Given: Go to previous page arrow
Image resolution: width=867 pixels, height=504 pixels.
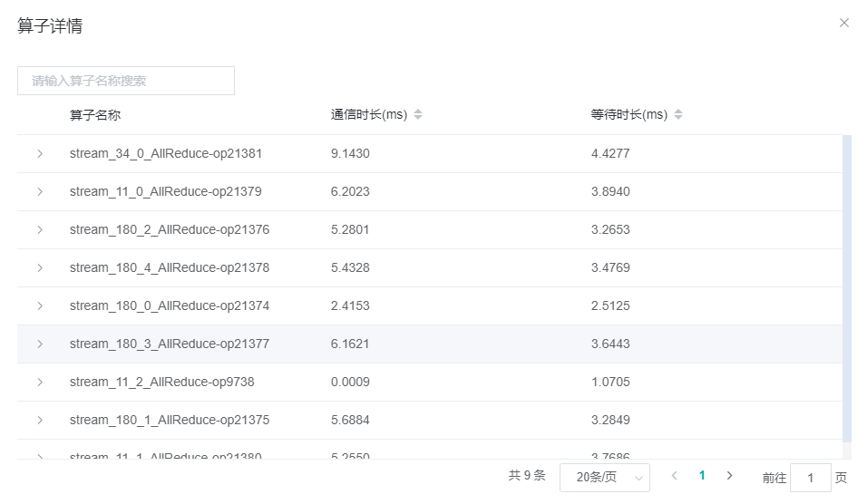Looking at the screenshot, I should point(674,476).
